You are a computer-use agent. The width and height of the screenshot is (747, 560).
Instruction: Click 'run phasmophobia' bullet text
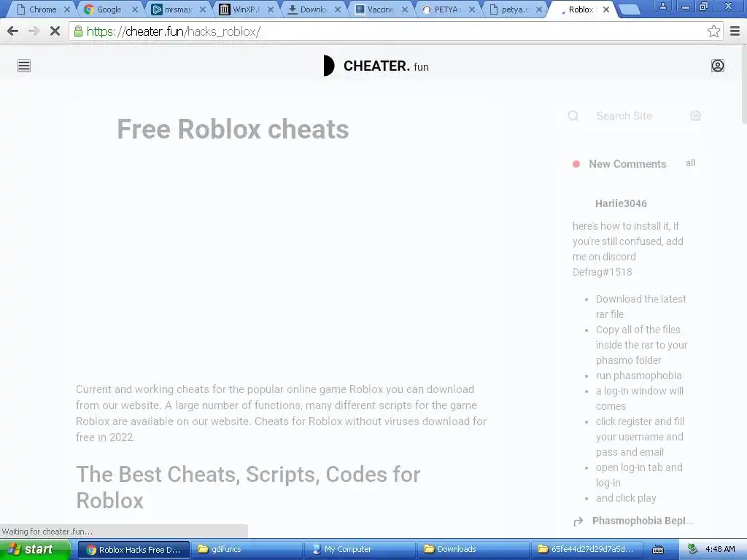638,376
